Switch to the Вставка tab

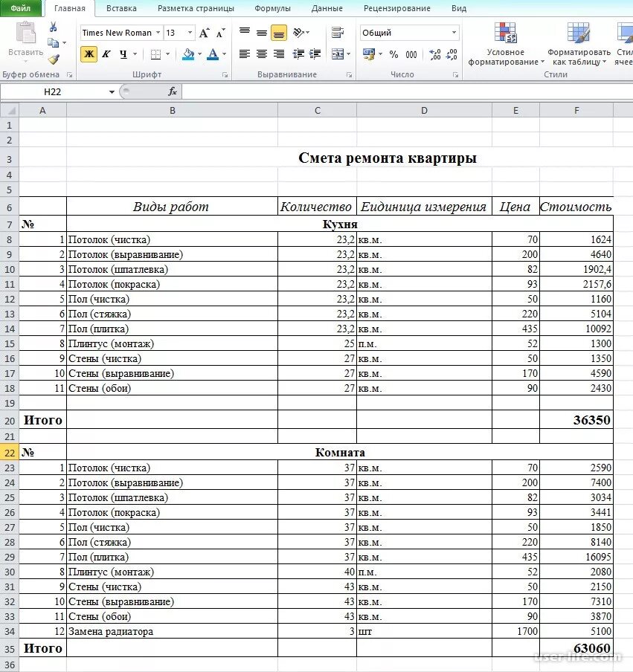coord(121,8)
